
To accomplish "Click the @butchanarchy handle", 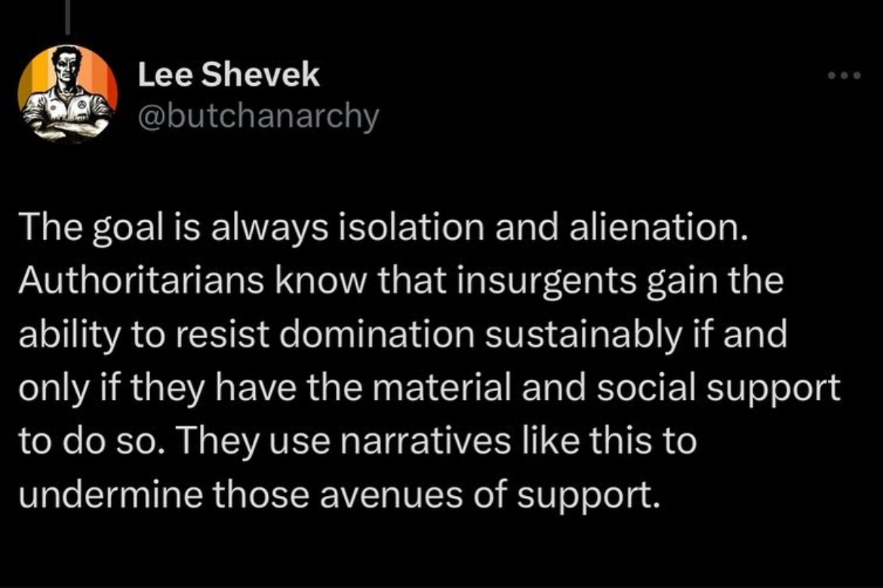I will point(257,116).
